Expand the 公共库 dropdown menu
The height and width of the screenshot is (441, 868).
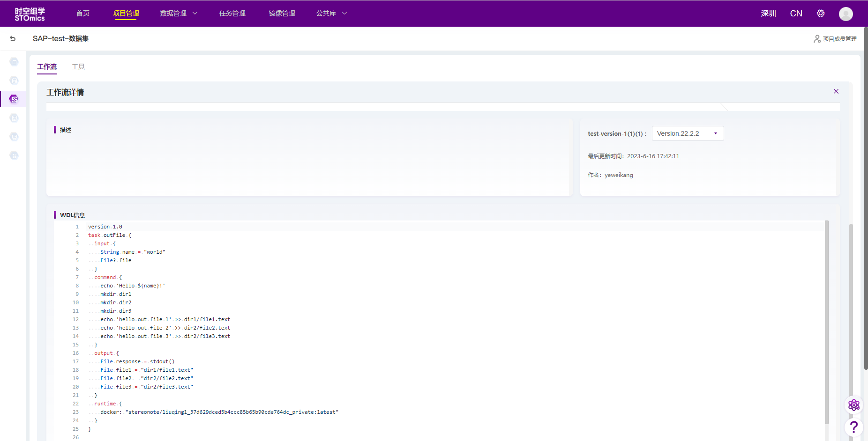(331, 14)
